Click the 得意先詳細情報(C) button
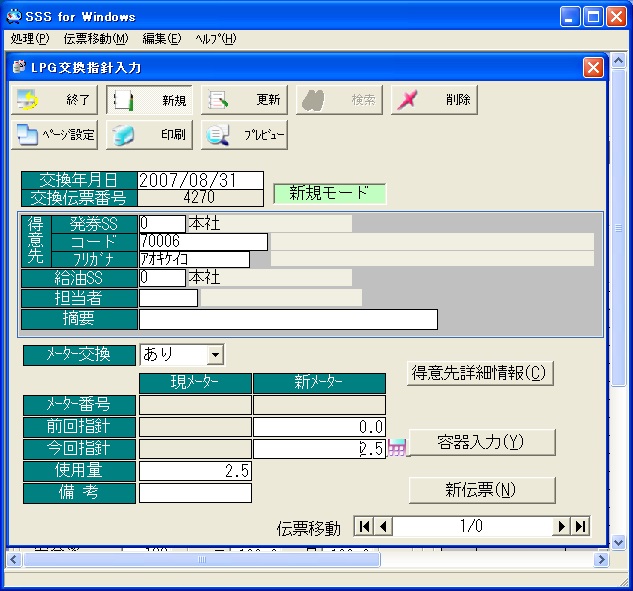Screen dimensions: 633x591 (481, 373)
